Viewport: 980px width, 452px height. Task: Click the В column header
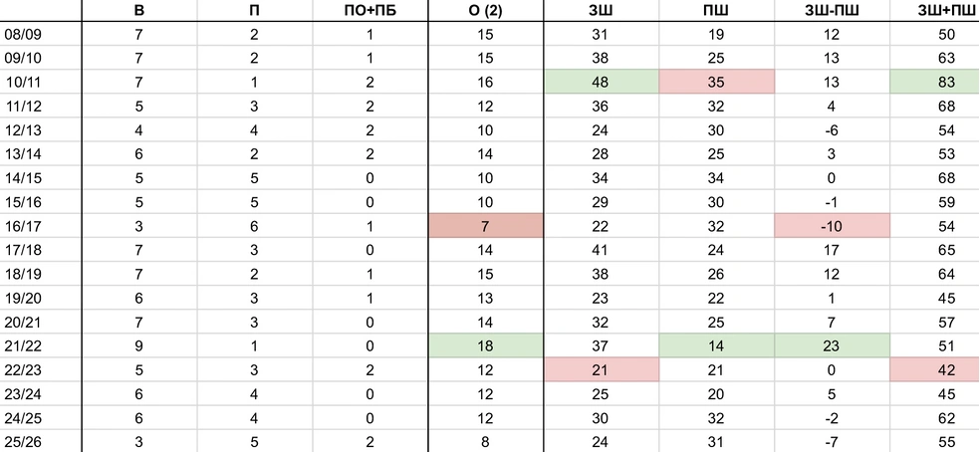coord(137,11)
